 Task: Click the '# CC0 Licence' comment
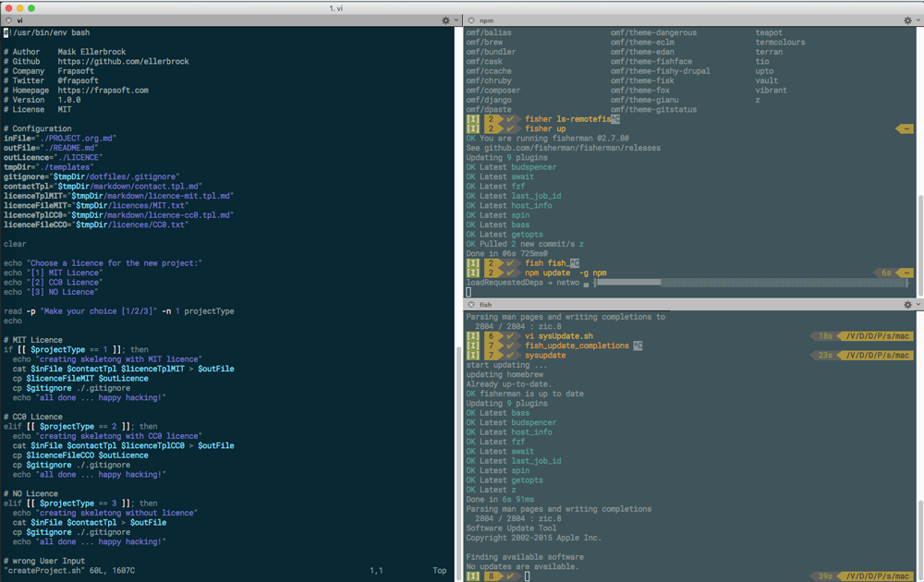click(33, 417)
